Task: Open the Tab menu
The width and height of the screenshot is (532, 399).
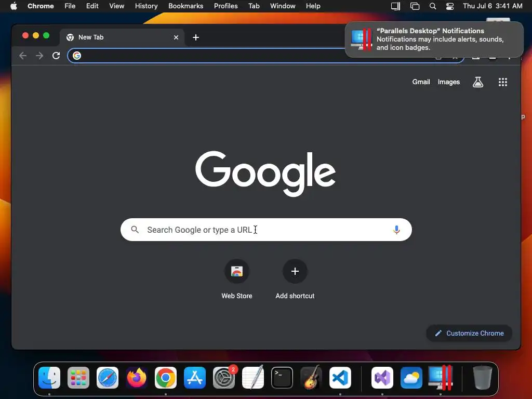Action: tap(254, 6)
